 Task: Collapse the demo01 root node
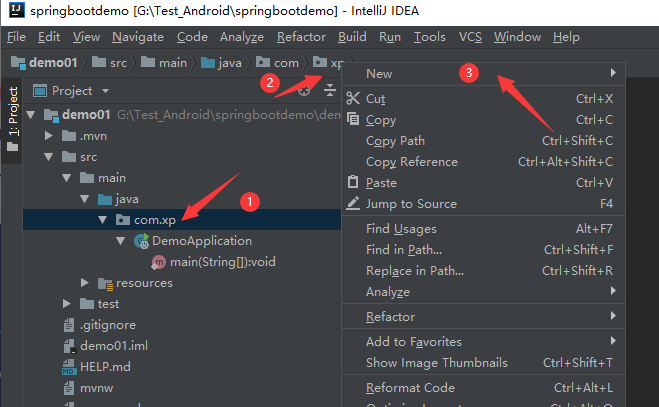coord(31,115)
